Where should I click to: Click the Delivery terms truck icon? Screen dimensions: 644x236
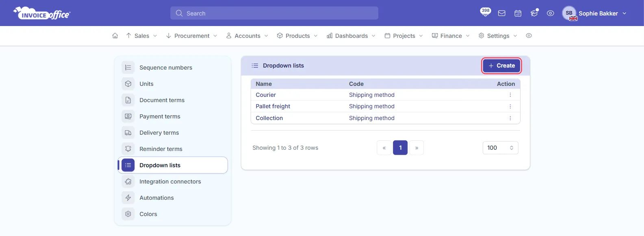tap(128, 133)
